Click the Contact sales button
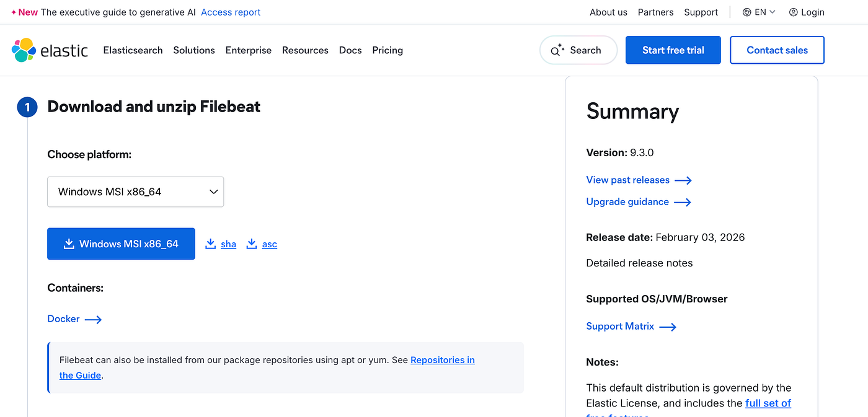Screen dimensions: 868x417 tap(777, 50)
